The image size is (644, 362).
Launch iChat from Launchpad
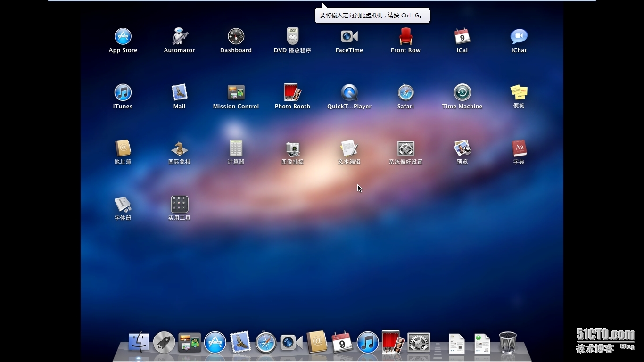(x=519, y=36)
